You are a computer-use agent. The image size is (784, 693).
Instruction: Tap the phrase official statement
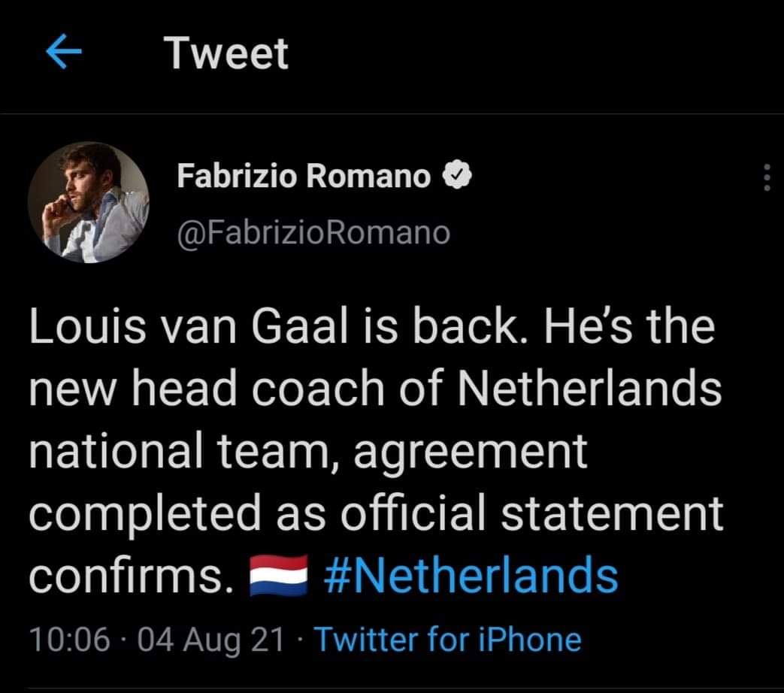[x=532, y=513]
